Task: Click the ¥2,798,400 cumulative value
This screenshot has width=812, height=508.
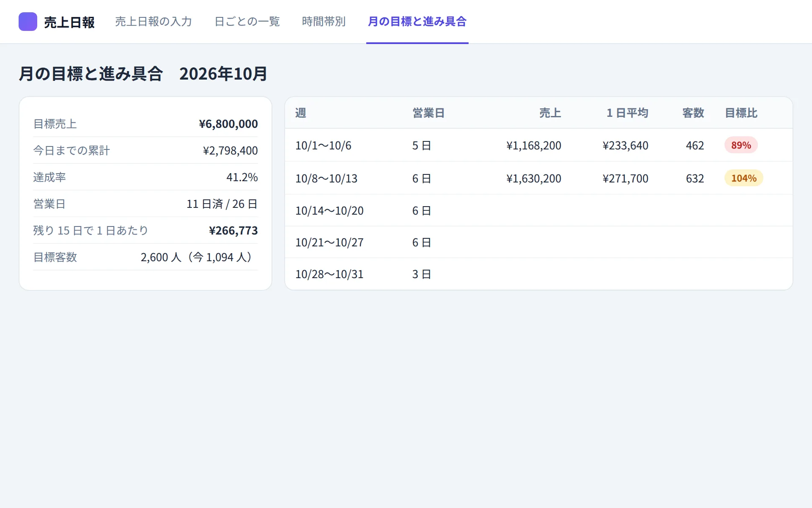Action: pos(230,151)
